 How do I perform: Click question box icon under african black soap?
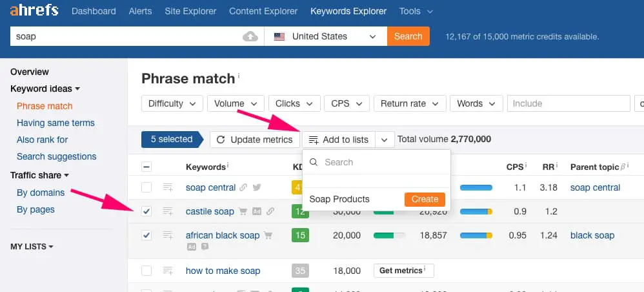pyautogui.click(x=205, y=247)
